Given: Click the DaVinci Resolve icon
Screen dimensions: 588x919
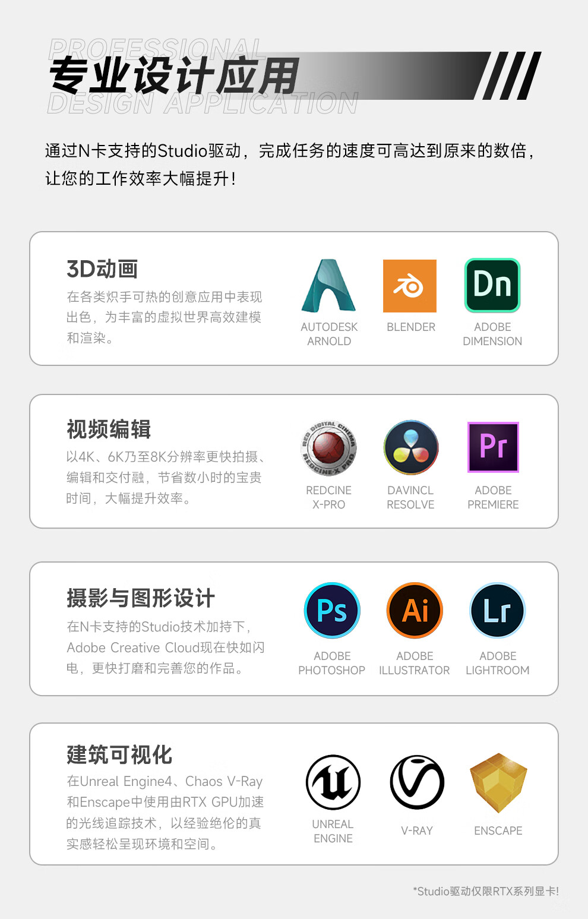Looking at the screenshot, I should click(x=411, y=448).
